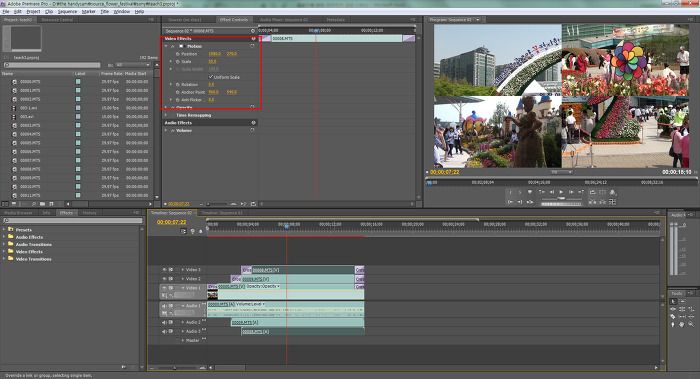Image resolution: width=700 pixels, height=379 pixels.
Task: Click Program monitor shuttle slider
Action: [x=561, y=198]
